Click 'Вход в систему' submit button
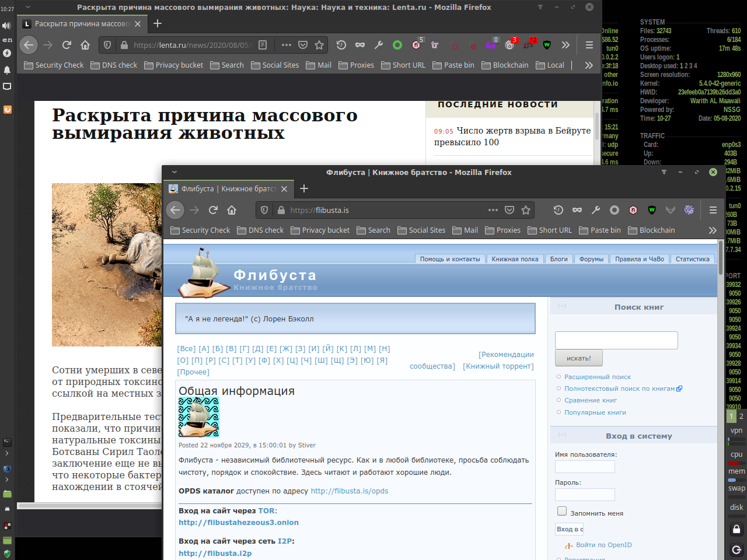 pyautogui.click(x=569, y=529)
